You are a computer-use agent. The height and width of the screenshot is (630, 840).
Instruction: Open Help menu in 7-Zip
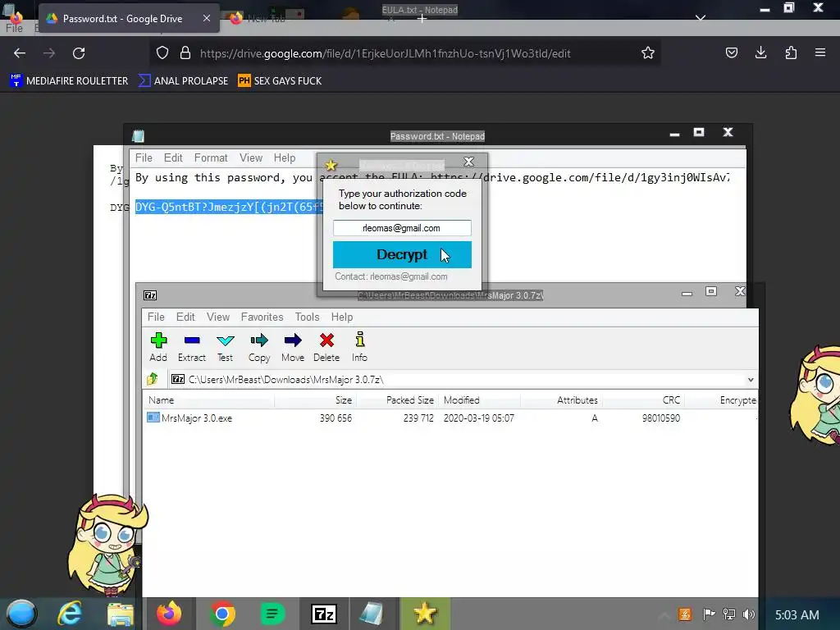342,317
